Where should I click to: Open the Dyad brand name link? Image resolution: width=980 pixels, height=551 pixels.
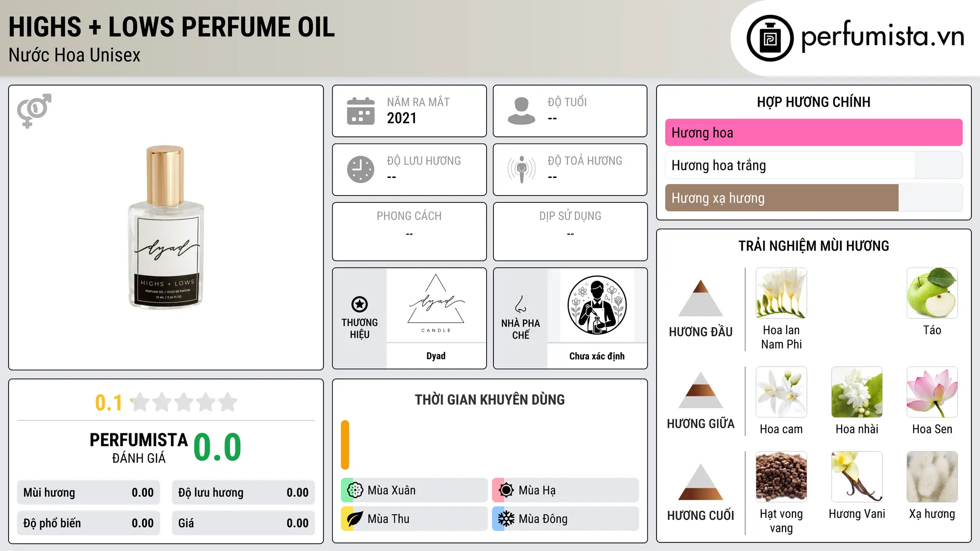436,356
